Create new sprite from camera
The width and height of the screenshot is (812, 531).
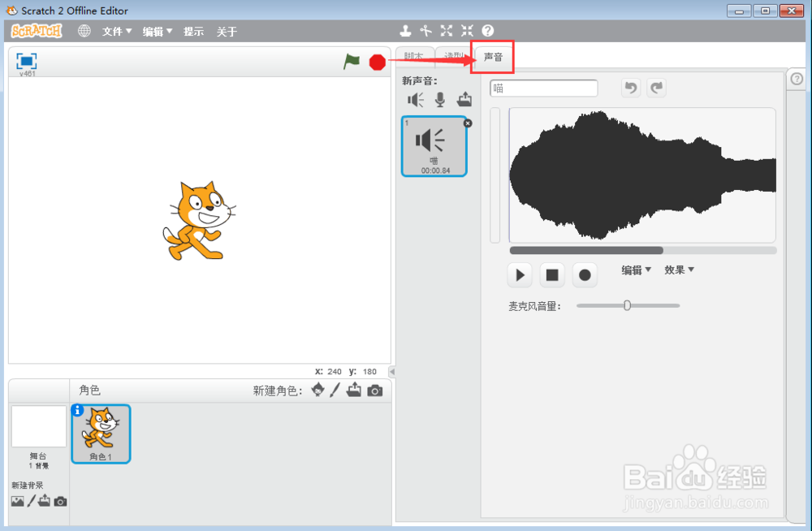click(x=375, y=391)
